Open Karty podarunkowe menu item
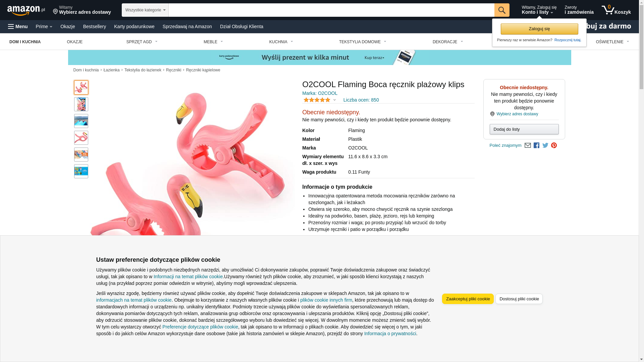This screenshot has height=362, width=644. point(134,26)
